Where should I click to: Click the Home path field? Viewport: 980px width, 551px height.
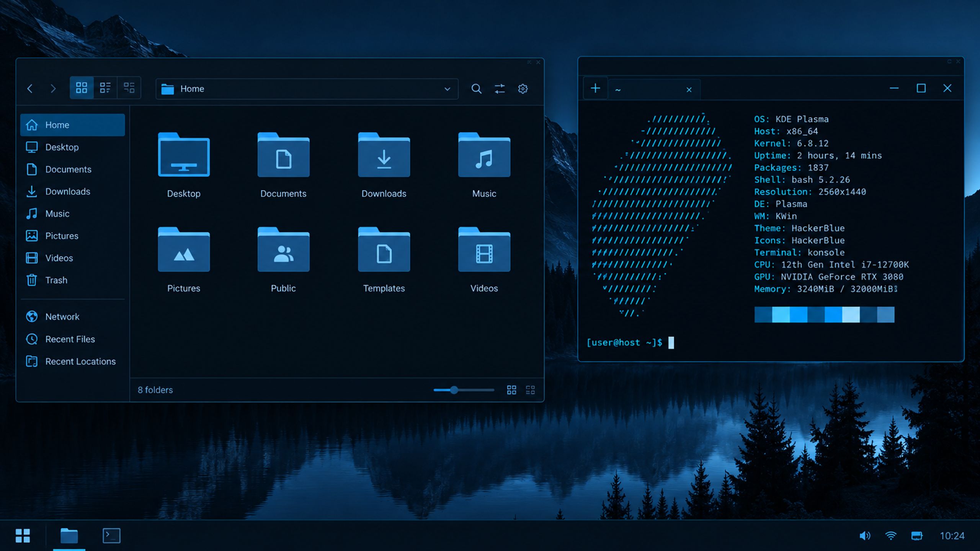coord(307,89)
